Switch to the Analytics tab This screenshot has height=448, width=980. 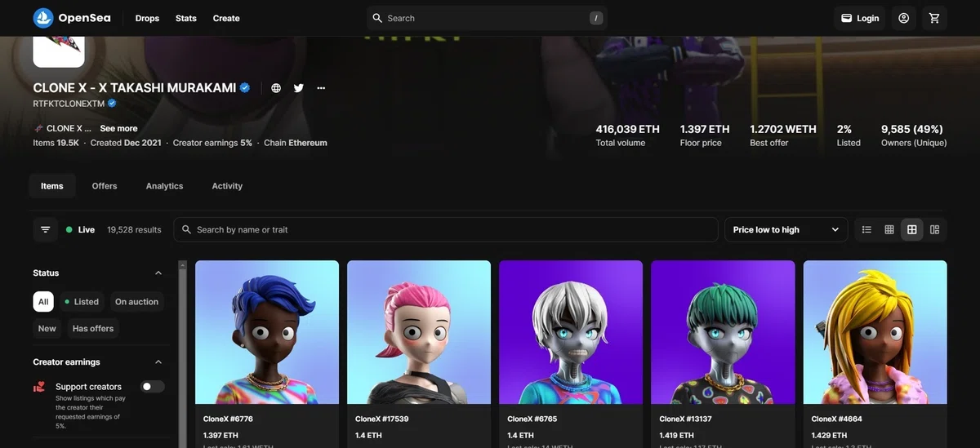point(164,186)
